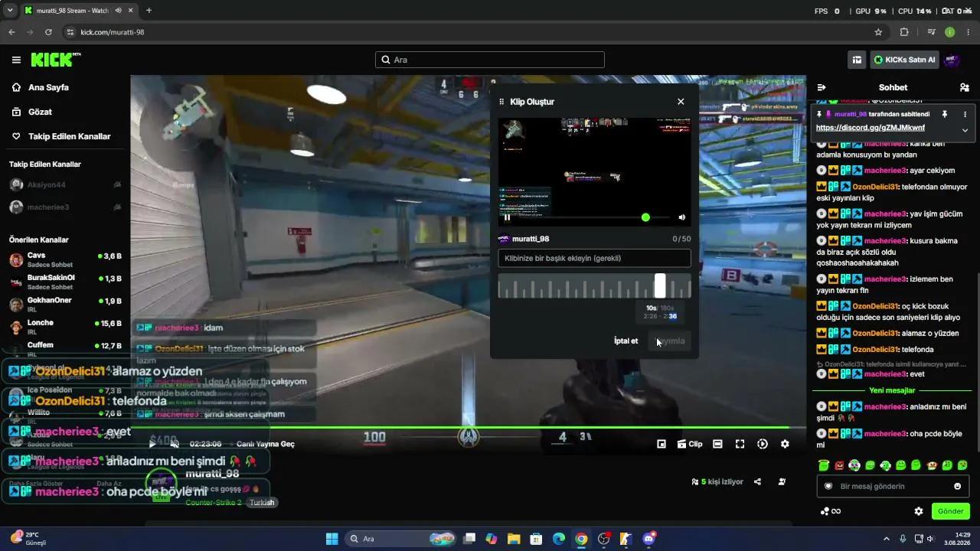Insert the first green angel emote
Image resolution: width=980 pixels, height=551 pixels.
[823, 465]
